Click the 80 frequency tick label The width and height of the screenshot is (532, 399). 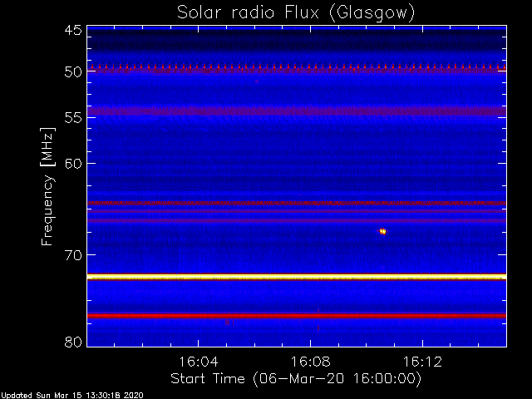point(73,342)
